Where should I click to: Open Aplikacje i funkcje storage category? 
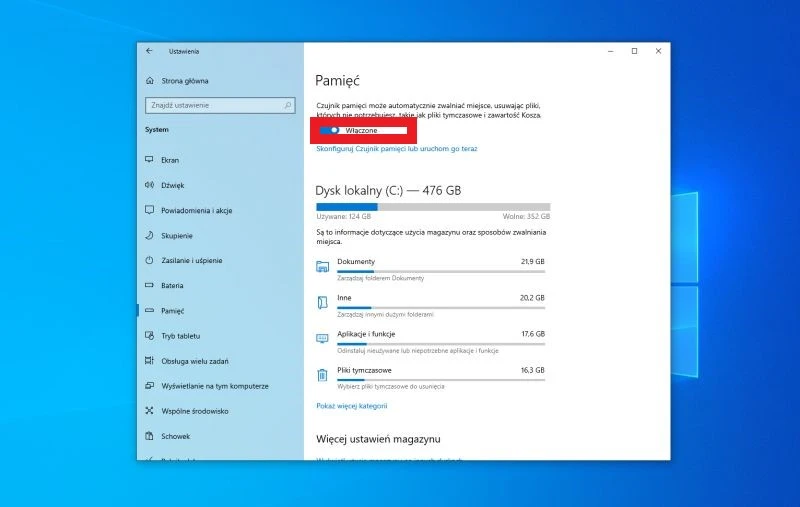pyautogui.click(x=431, y=342)
